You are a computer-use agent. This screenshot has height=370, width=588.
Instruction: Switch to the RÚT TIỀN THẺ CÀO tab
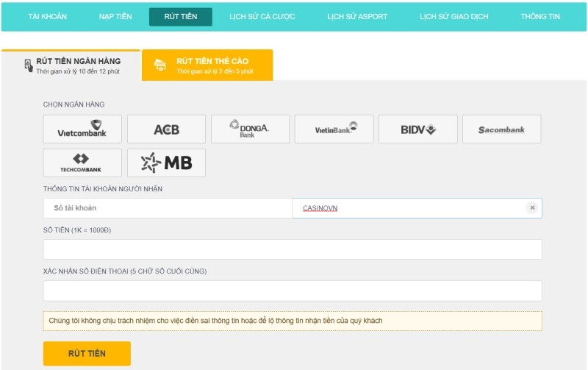pyautogui.click(x=207, y=65)
